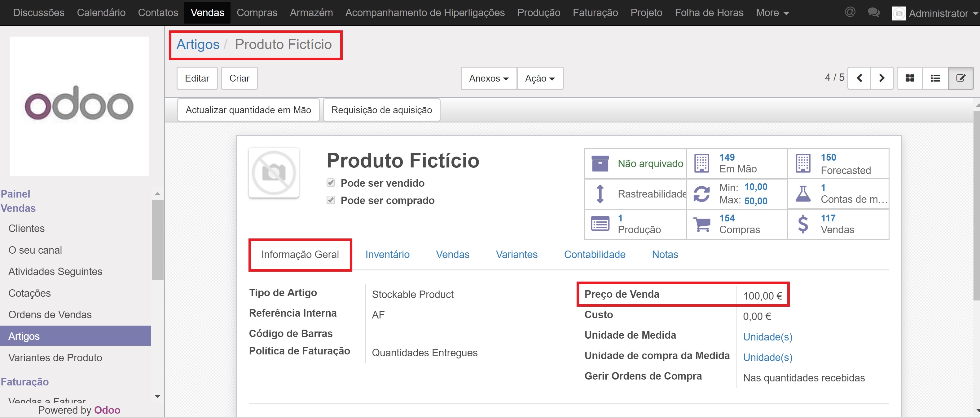Open the Contabilidade tab
980x418 pixels.
(594, 254)
